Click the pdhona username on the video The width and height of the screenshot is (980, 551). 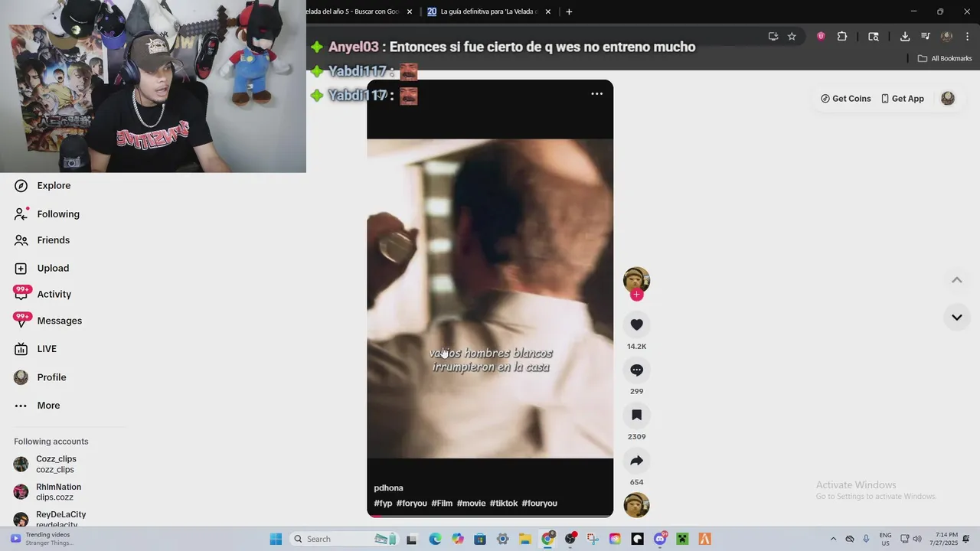[388, 488]
